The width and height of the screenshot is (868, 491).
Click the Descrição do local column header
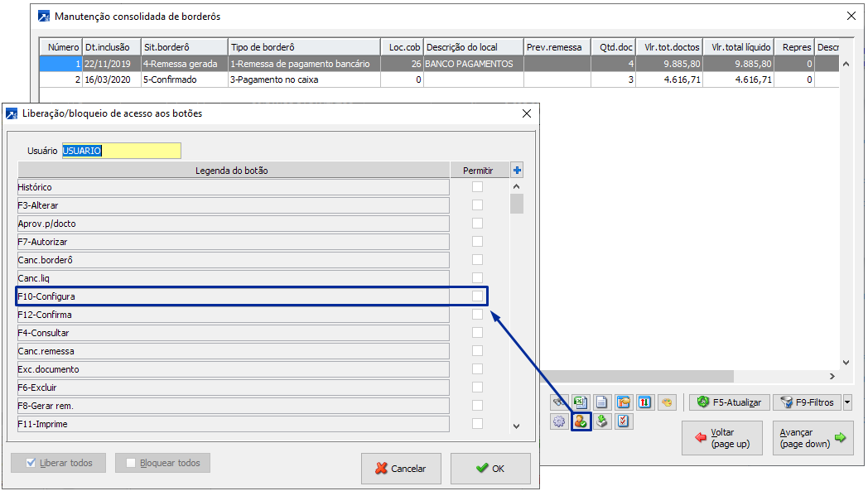click(473, 47)
